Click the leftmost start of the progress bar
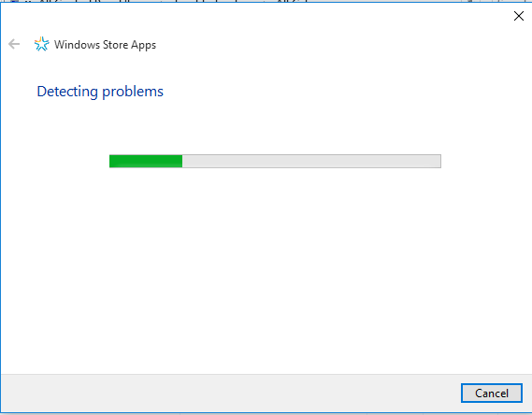This screenshot has height=415, width=532. click(x=112, y=161)
